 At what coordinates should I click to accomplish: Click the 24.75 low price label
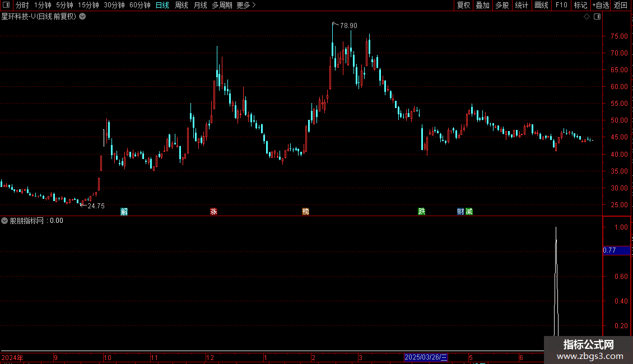(96, 206)
